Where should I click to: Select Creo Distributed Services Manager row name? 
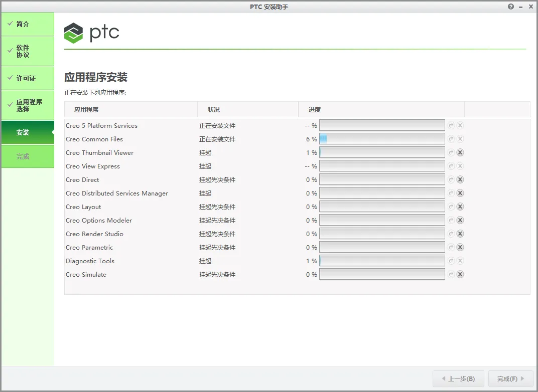[x=117, y=193]
